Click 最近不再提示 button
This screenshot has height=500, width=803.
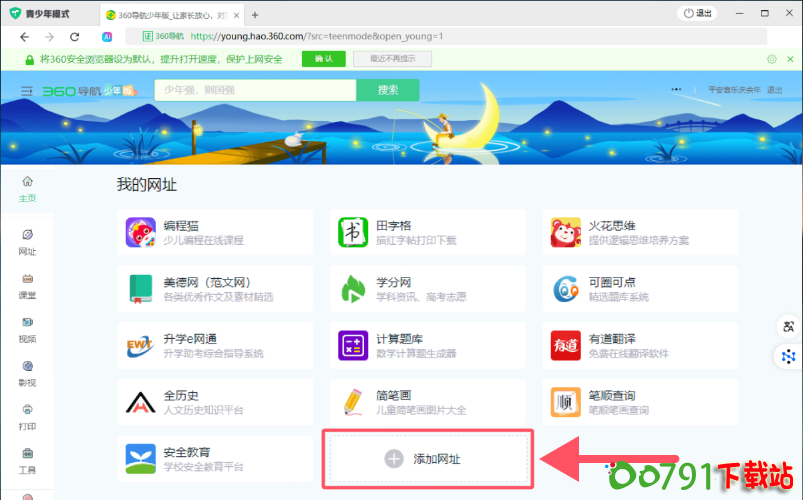[x=378, y=59]
